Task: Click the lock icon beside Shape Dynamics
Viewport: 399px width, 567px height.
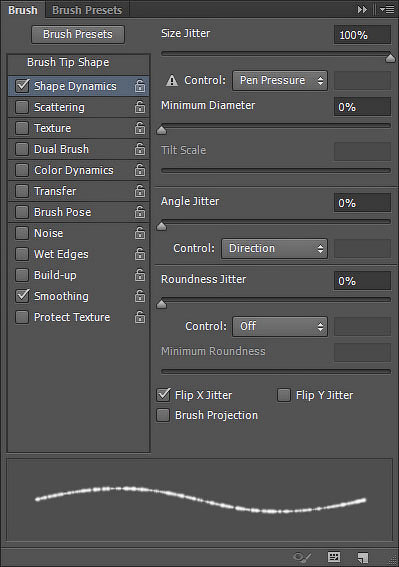Action: tap(140, 86)
